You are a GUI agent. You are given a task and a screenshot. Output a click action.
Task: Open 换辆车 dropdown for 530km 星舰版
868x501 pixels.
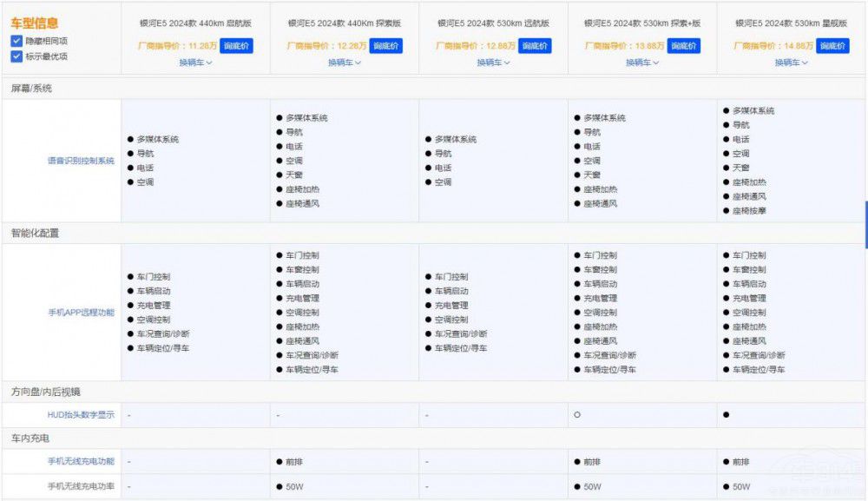(792, 63)
